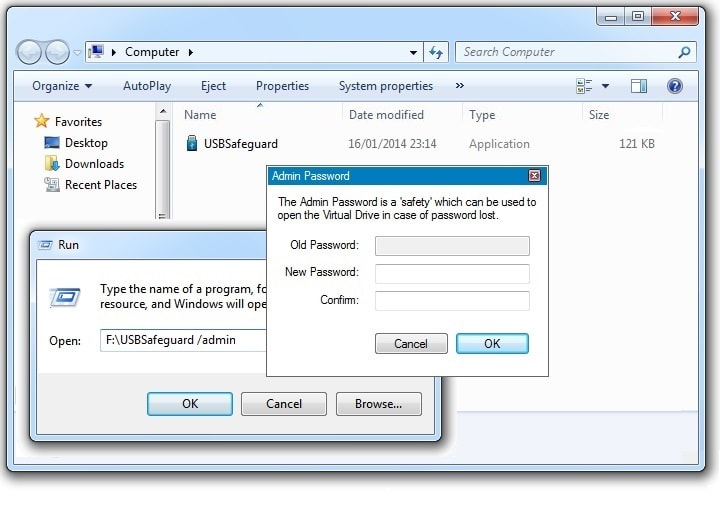Select the USBSafeguard file name
This screenshot has width=720, height=510.
[x=241, y=144]
